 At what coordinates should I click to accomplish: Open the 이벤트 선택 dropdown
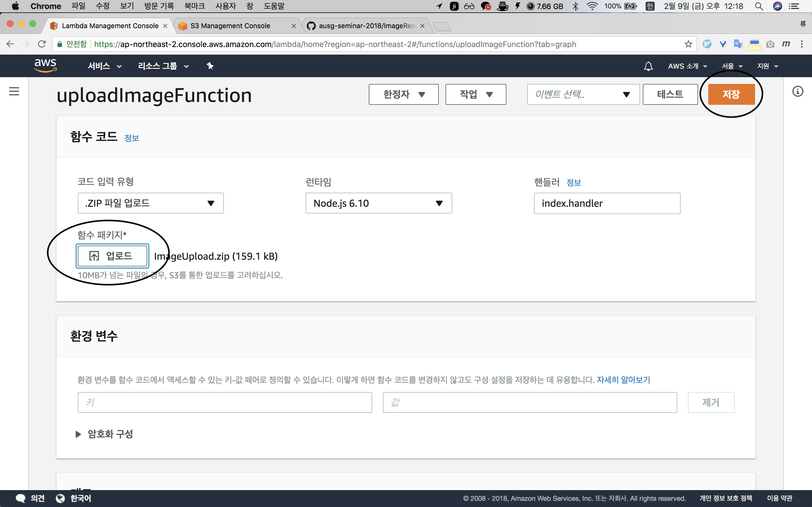[x=583, y=94]
